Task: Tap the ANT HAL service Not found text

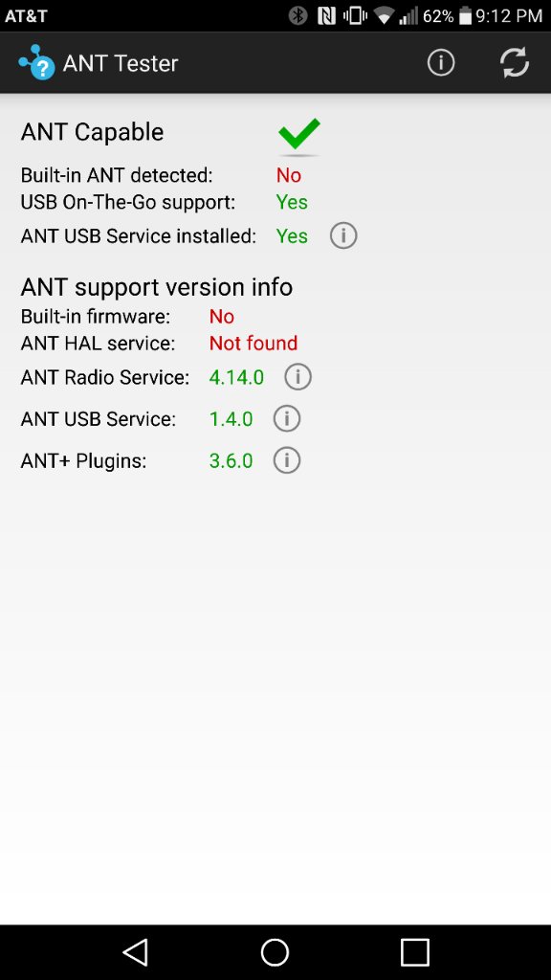Action: (253, 344)
